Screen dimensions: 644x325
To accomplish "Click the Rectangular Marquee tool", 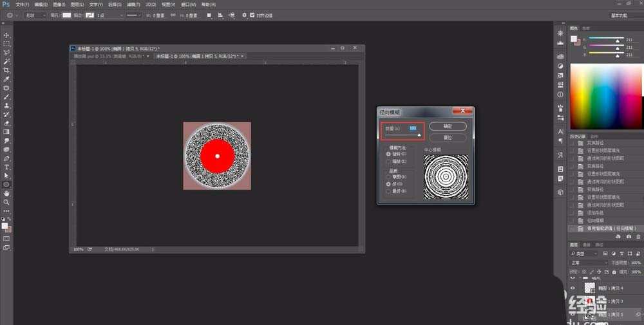I will (7, 44).
